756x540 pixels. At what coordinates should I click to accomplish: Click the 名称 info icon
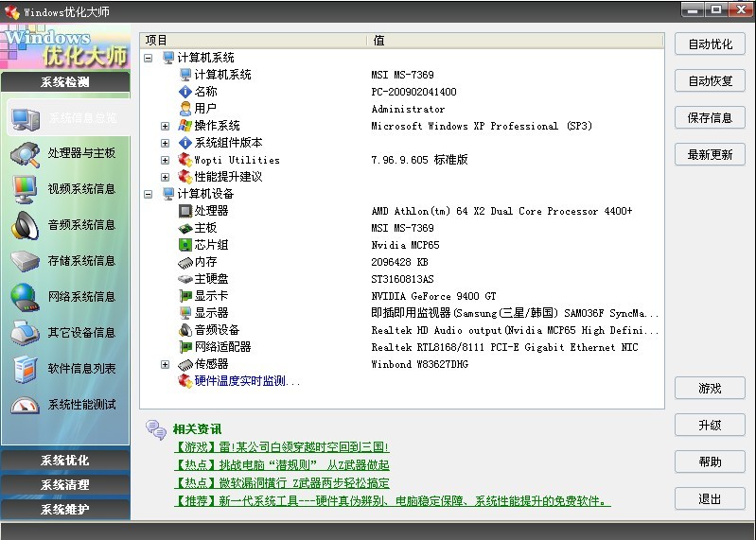[185, 92]
